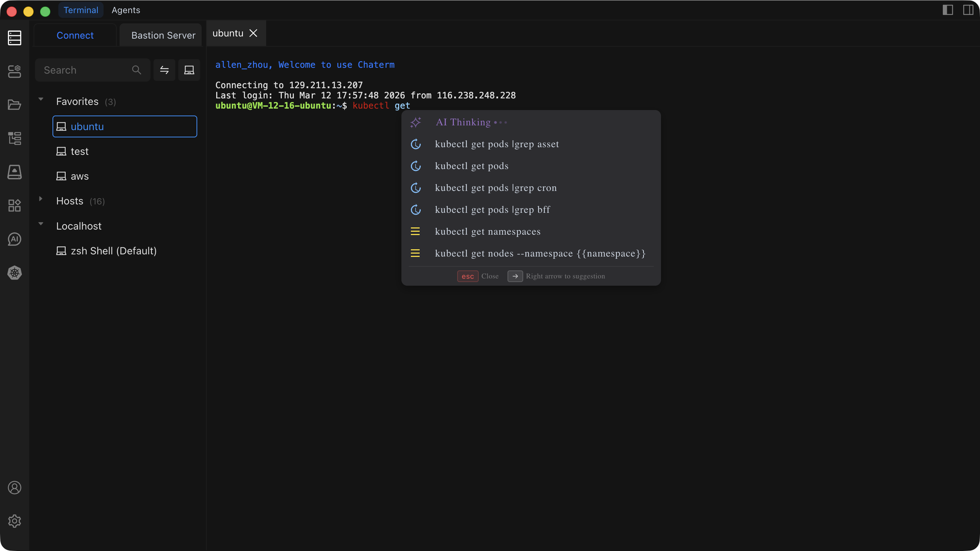Screen dimensions: 980x551
Task: Close the ubuntu terminal tab
Action: [x=253, y=33]
